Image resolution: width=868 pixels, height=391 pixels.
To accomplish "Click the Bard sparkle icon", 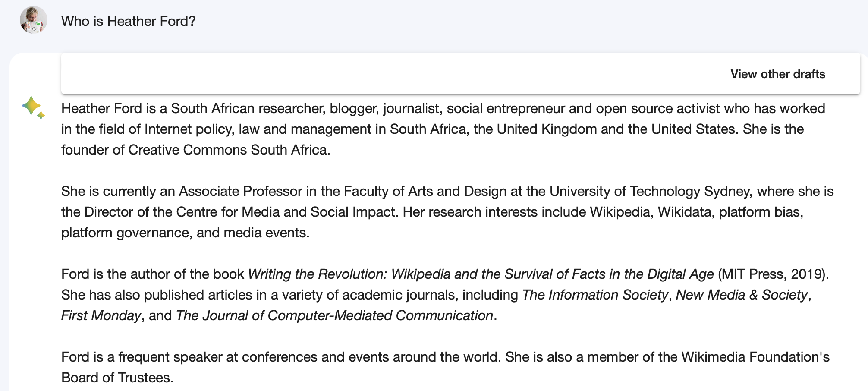I will click(x=33, y=107).
